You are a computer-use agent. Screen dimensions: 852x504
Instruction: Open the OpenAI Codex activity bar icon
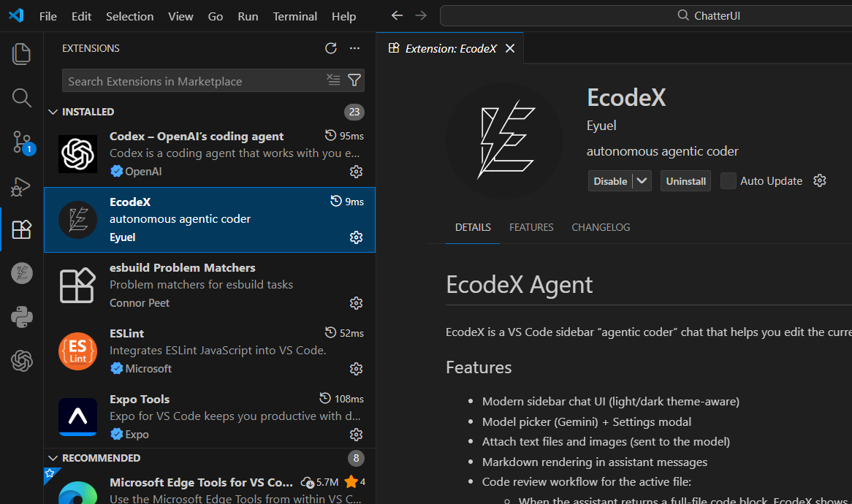point(21,360)
